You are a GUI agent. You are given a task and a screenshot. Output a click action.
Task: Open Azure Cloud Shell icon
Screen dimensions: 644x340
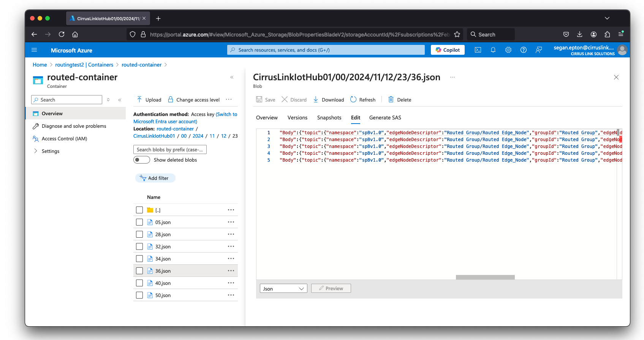point(478,50)
